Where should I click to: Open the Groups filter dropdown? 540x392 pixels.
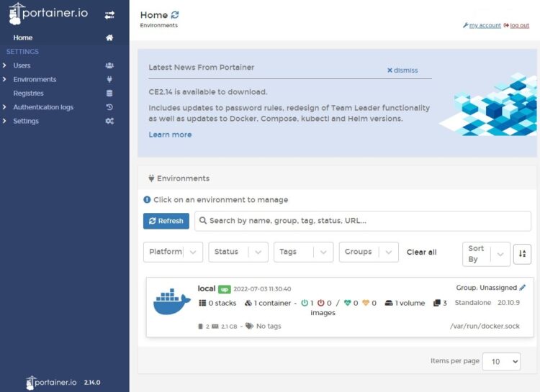[369, 252]
